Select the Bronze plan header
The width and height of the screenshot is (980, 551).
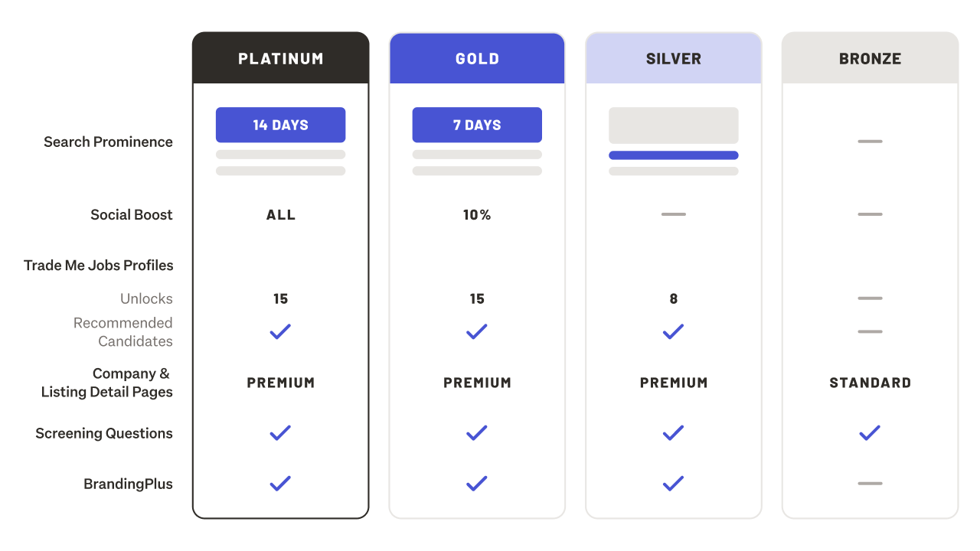[870, 58]
